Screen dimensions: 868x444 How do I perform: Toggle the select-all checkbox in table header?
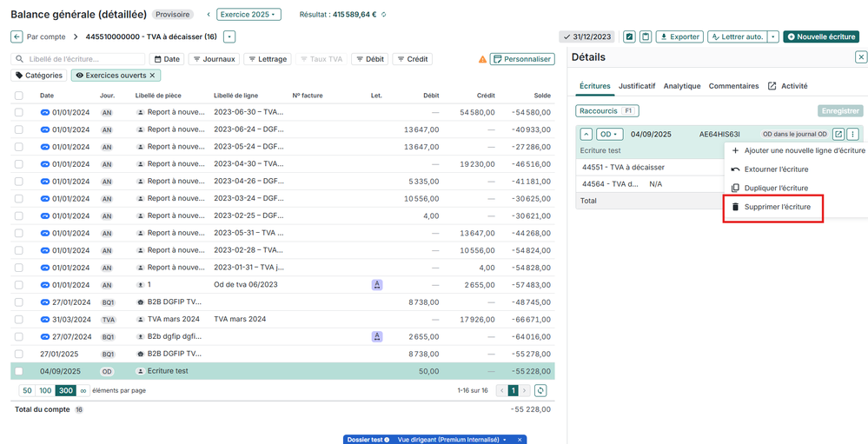(19, 96)
